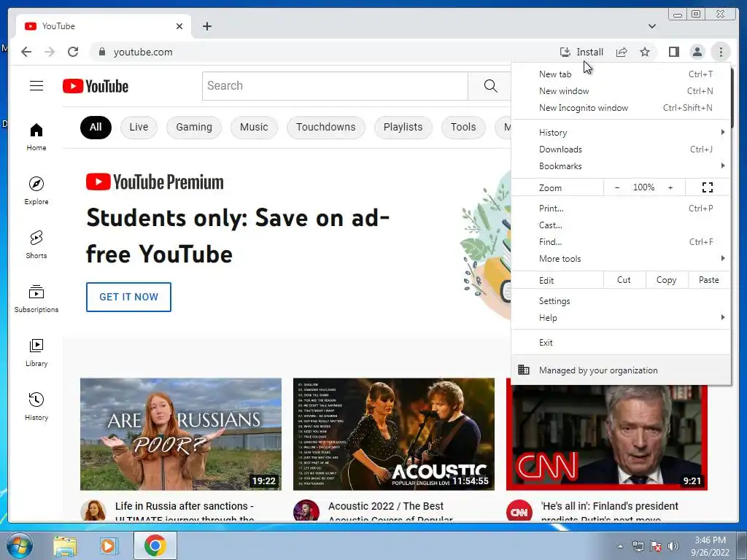747x560 pixels.
Task: Expand the More tools submenu
Action: click(x=621, y=259)
